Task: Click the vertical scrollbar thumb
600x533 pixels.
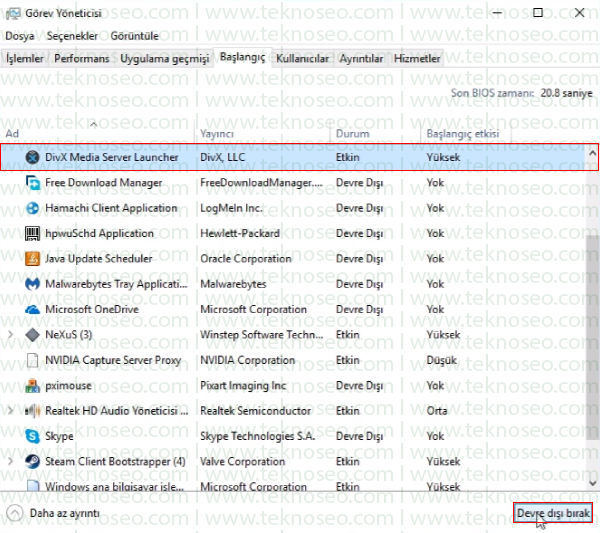Action: click(x=592, y=337)
